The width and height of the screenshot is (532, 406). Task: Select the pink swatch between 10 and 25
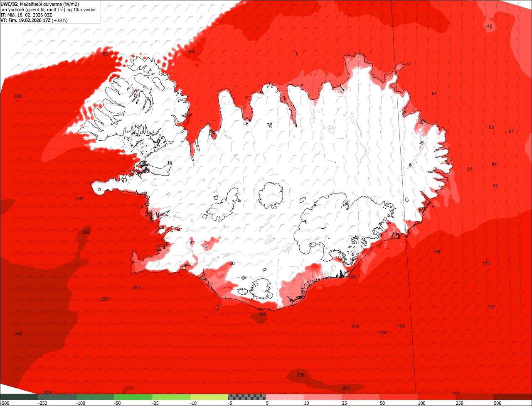(323, 397)
